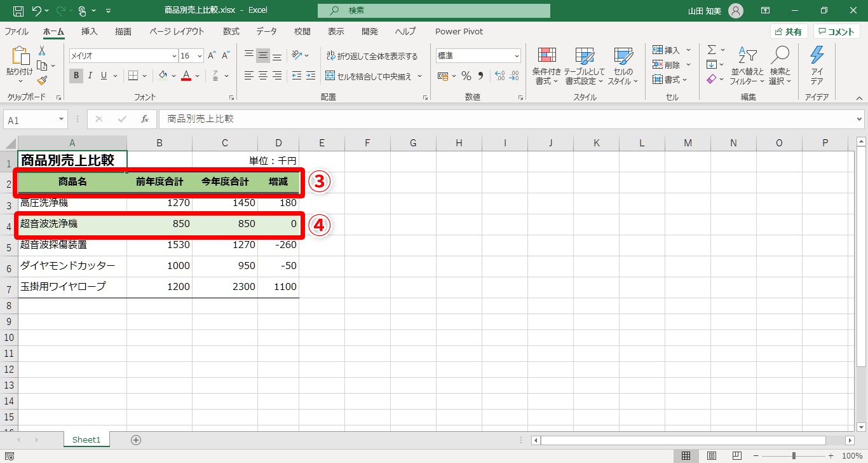This screenshot has width=868, height=463.
Task: Switch to Page Break Preview in status bar
Action: coord(738,456)
